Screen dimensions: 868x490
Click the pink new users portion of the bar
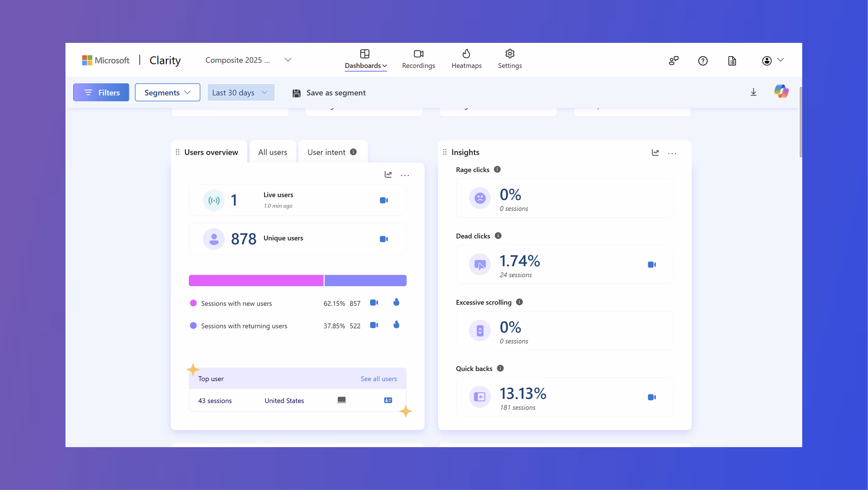click(x=256, y=280)
